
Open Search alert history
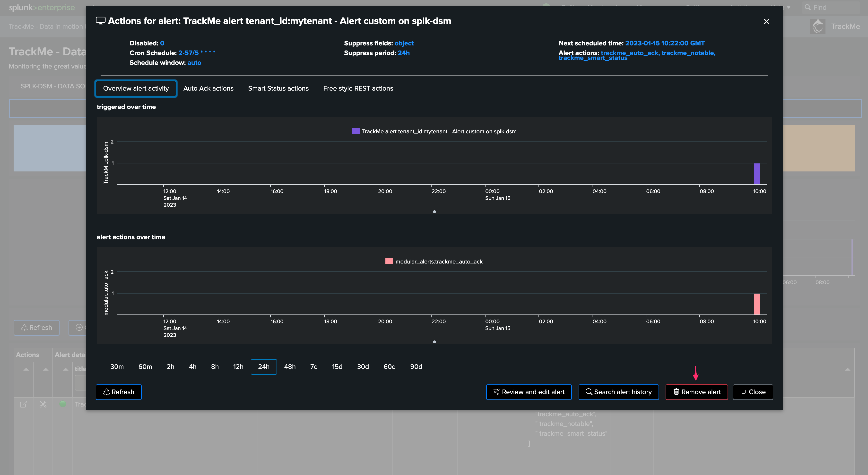618,392
